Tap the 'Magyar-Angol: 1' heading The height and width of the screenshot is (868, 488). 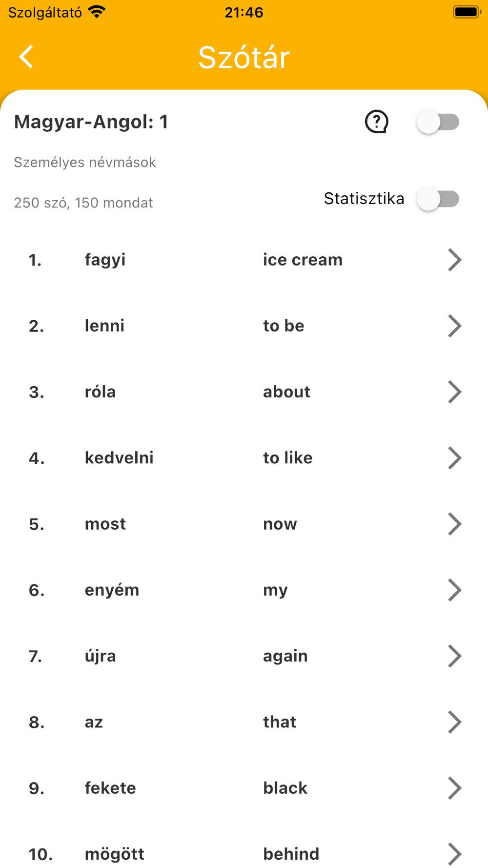[x=91, y=122]
